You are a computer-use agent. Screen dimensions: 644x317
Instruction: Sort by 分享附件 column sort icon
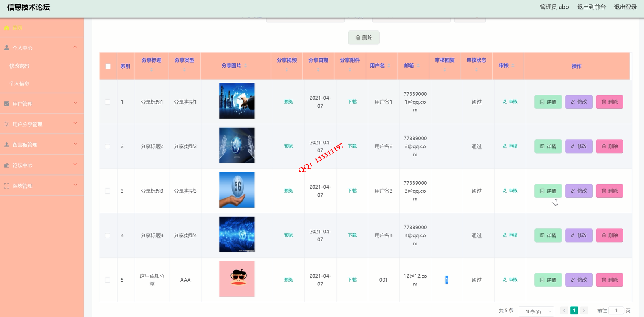[x=350, y=70]
